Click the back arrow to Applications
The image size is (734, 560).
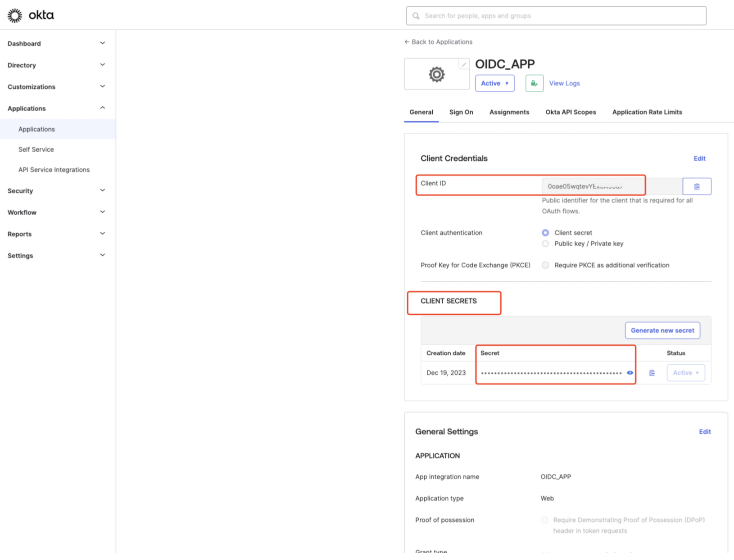(407, 42)
